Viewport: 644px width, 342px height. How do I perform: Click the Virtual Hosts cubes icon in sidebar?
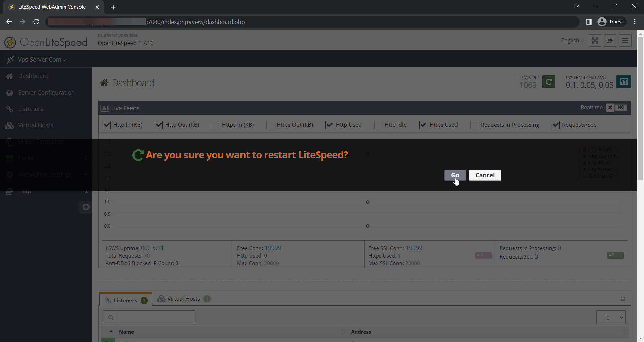click(9, 125)
